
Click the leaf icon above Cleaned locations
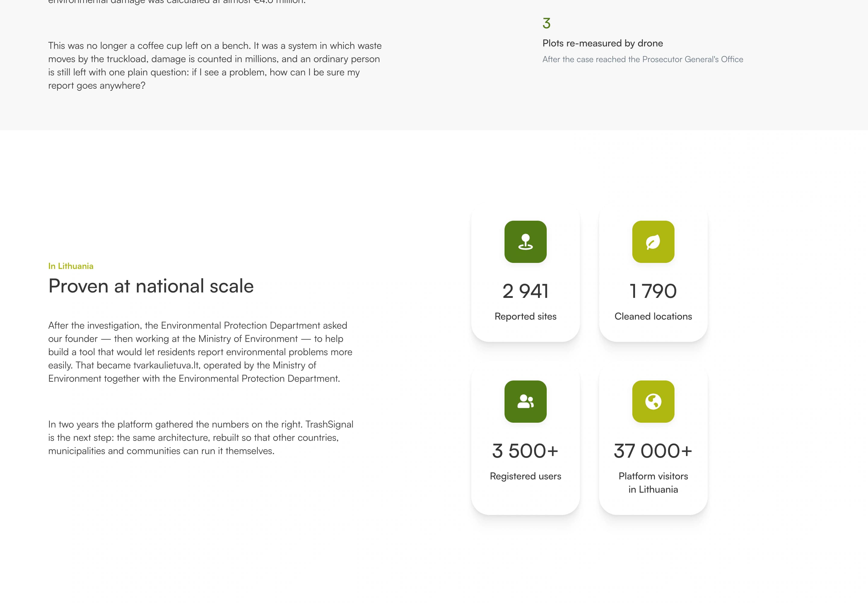[x=653, y=242]
